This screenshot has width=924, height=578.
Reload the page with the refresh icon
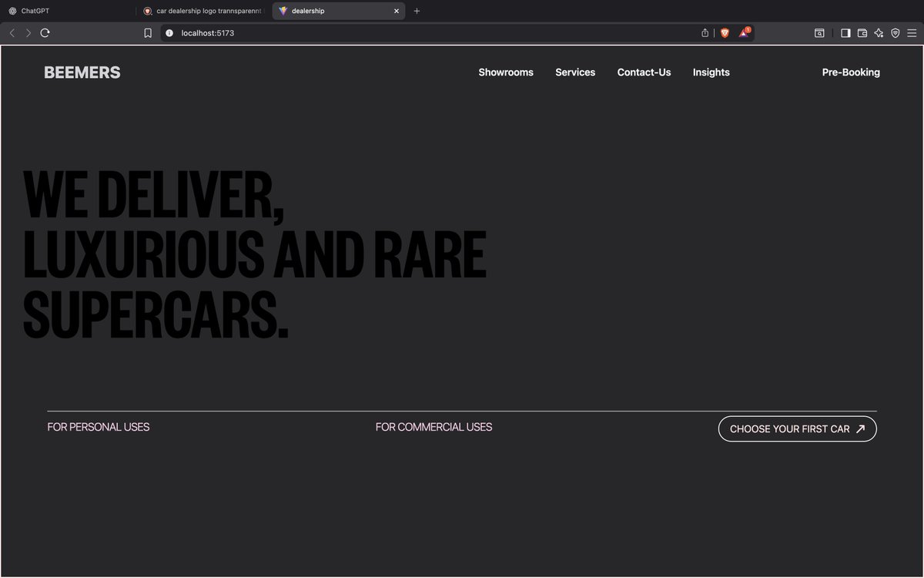(x=45, y=33)
